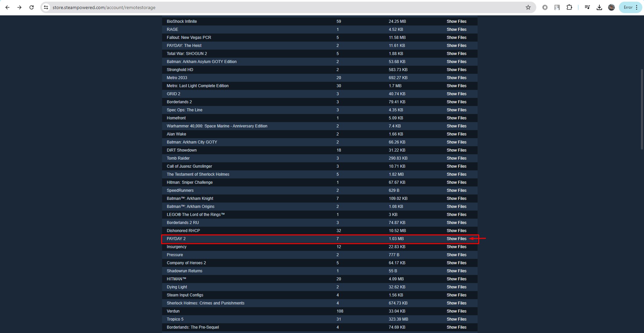Show Files for Dying Light
Screen dimensions: 644x333
coord(456,287)
